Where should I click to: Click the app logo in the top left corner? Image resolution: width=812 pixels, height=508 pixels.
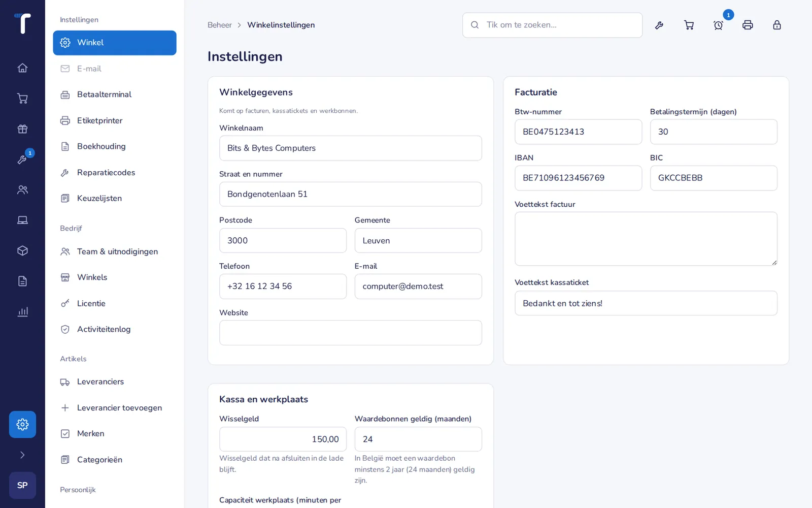coord(22,23)
